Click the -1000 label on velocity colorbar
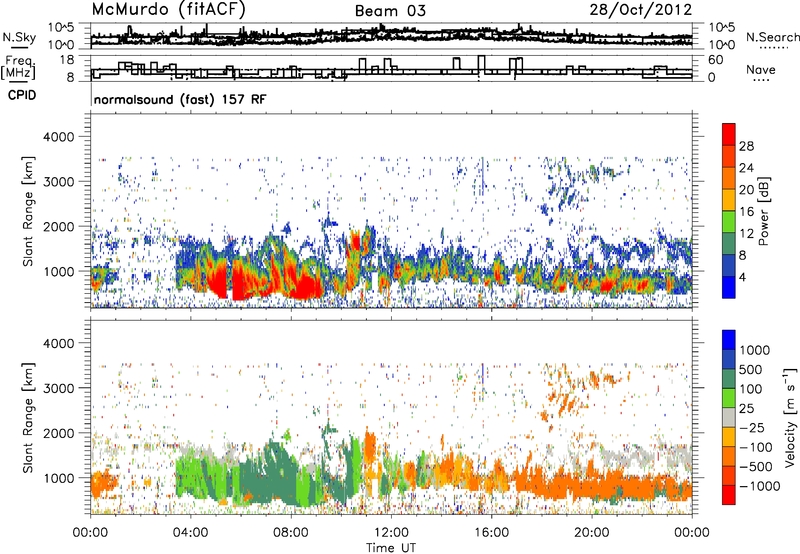Screen dimensions: 800x554 [x=760, y=486]
